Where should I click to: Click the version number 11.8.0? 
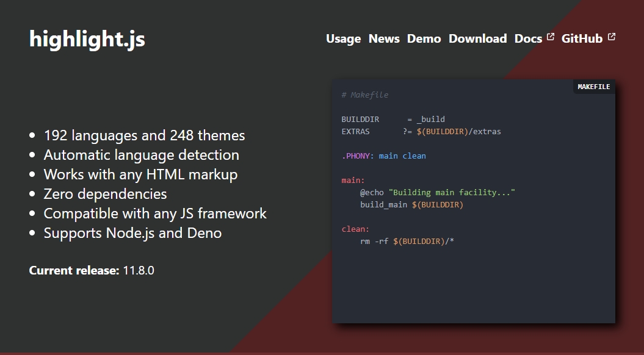(x=139, y=270)
